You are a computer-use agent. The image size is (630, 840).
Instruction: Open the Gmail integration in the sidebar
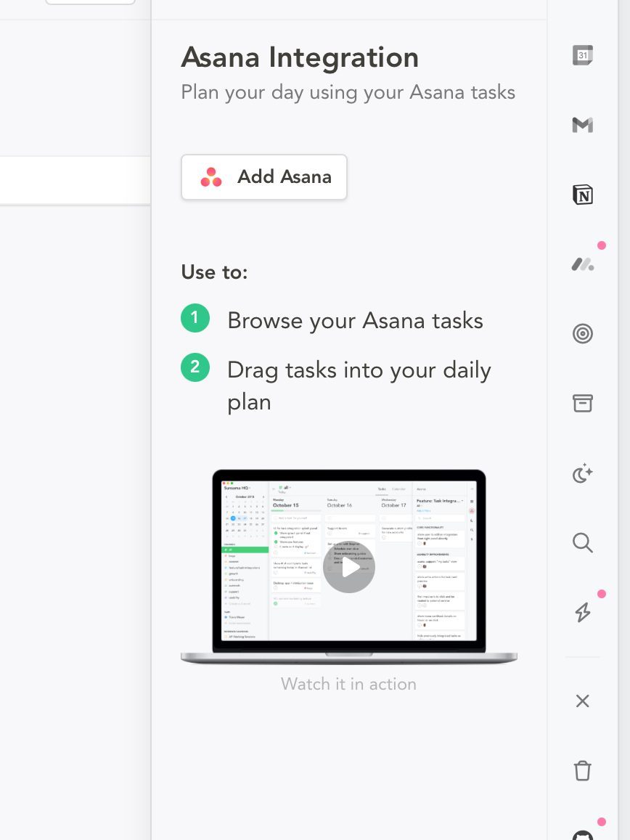coord(582,125)
